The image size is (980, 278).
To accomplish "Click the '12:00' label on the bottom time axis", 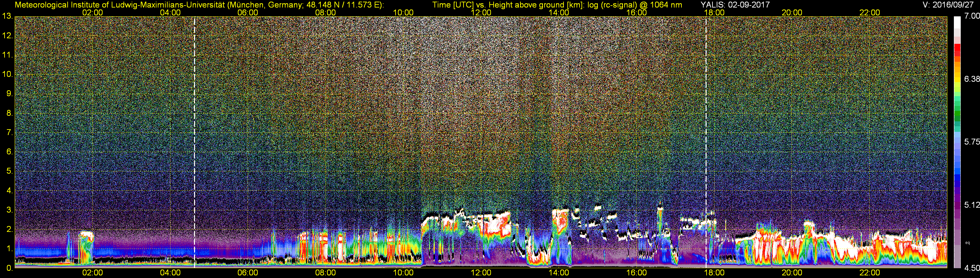I will pyautogui.click(x=481, y=273).
